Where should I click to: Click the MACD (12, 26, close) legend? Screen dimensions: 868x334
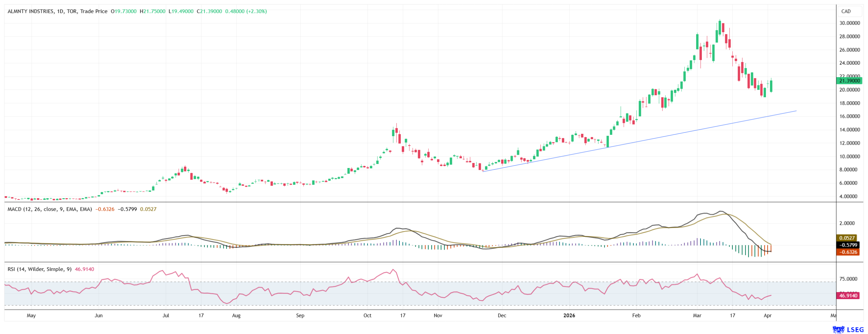[50, 209]
